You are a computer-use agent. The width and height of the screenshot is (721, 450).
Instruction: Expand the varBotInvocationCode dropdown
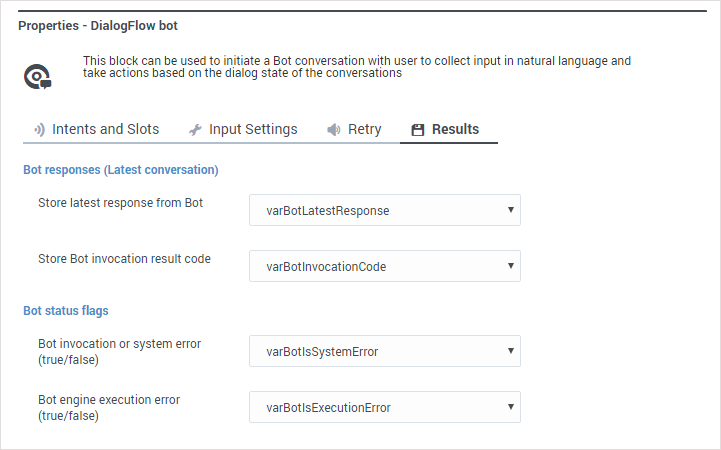click(384, 266)
